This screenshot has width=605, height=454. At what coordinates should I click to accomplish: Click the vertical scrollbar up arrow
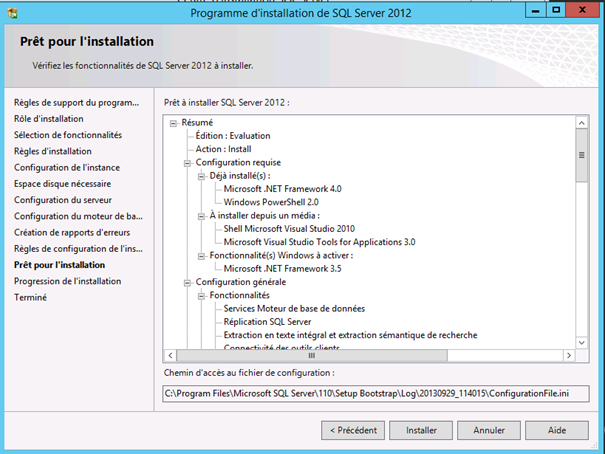point(582,123)
